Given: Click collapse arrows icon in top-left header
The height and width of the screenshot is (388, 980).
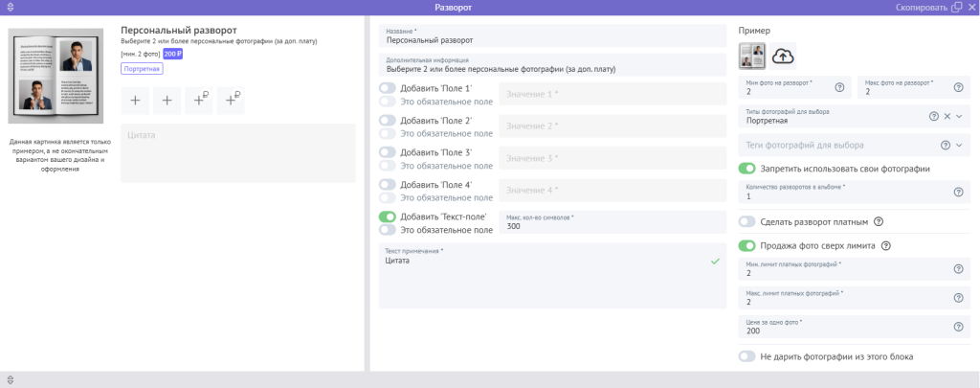Looking at the screenshot, I should click(x=10, y=7).
